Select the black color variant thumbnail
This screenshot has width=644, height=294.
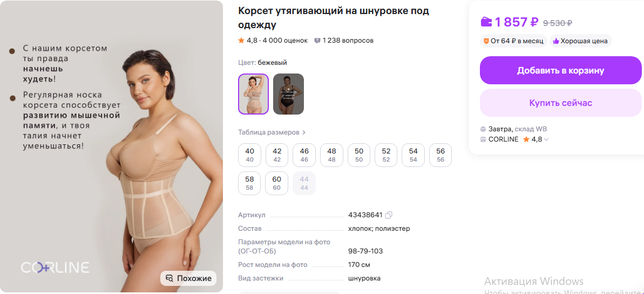point(288,94)
